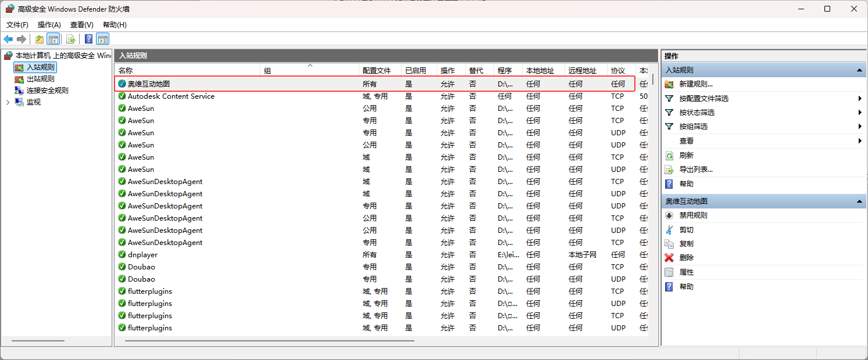
Task: Click the 帮助 icon under the 入站规则 actions section
Action: pos(669,183)
